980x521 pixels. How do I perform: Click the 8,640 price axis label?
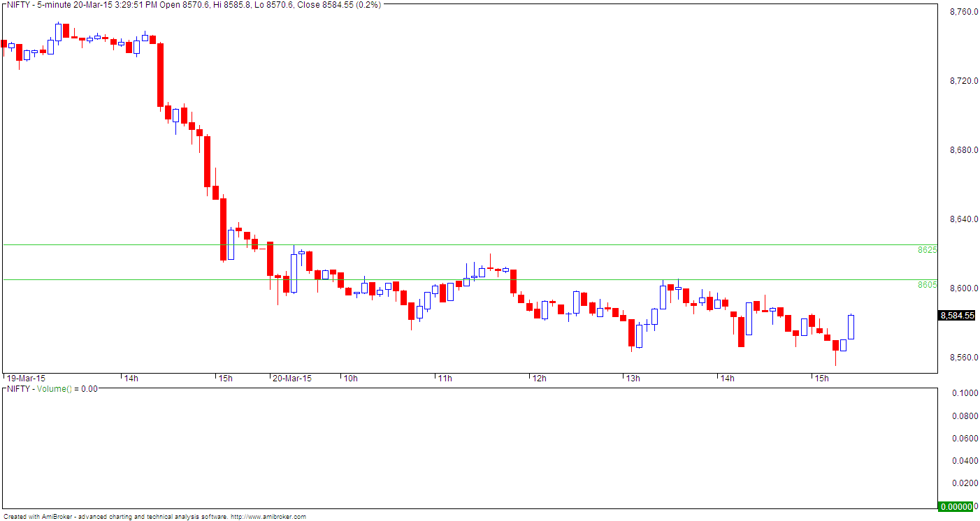(x=963, y=219)
